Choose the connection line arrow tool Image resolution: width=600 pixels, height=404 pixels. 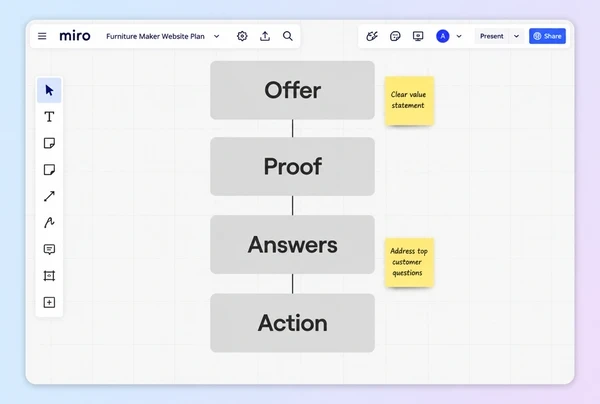tap(49, 196)
